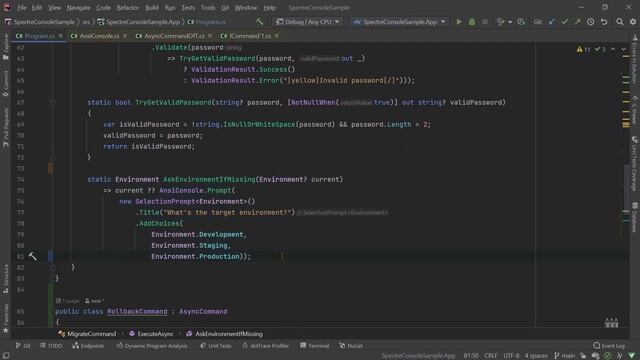
Task: Open the SpectreConsoleSample.App run configuration dropdown
Action: coord(400,22)
